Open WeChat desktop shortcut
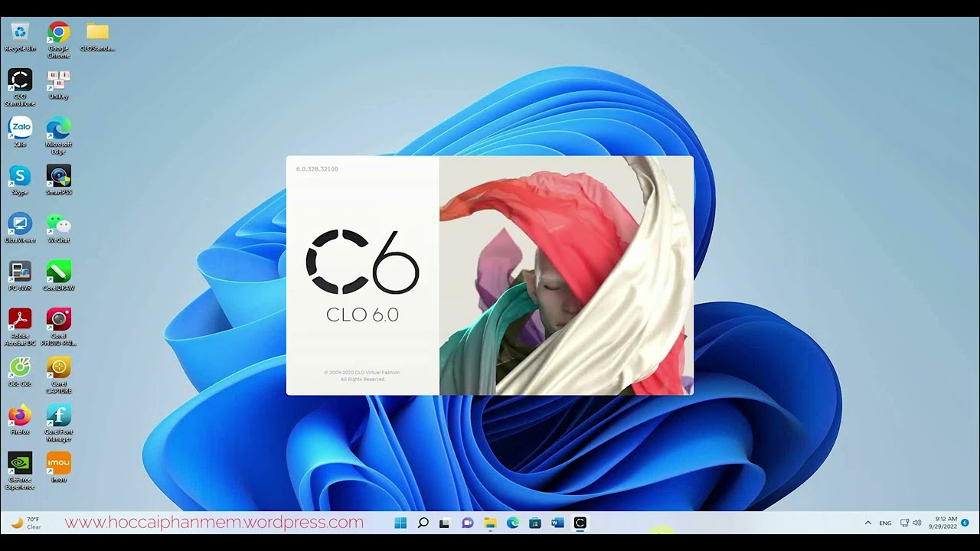Viewport: 980px width, 551px height. 59,228
